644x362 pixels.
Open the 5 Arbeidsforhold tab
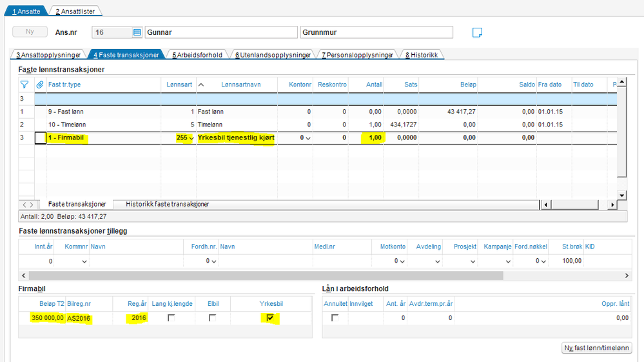(197, 55)
